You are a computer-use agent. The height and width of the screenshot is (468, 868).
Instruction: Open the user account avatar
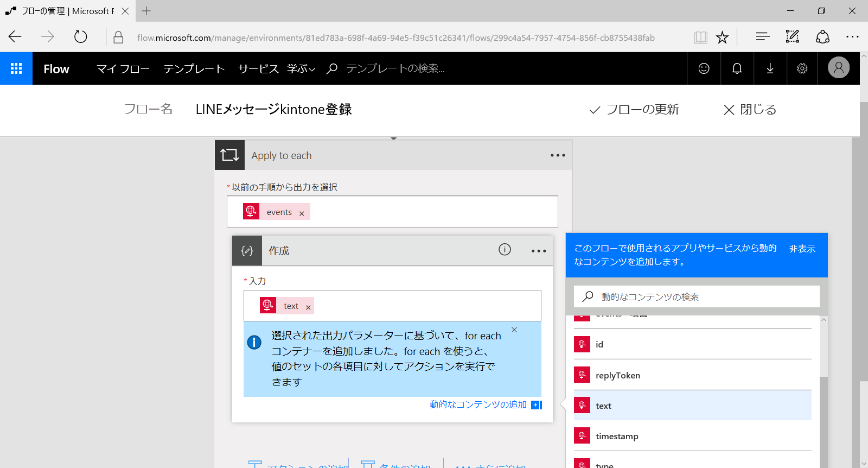[x=838, y=68]
